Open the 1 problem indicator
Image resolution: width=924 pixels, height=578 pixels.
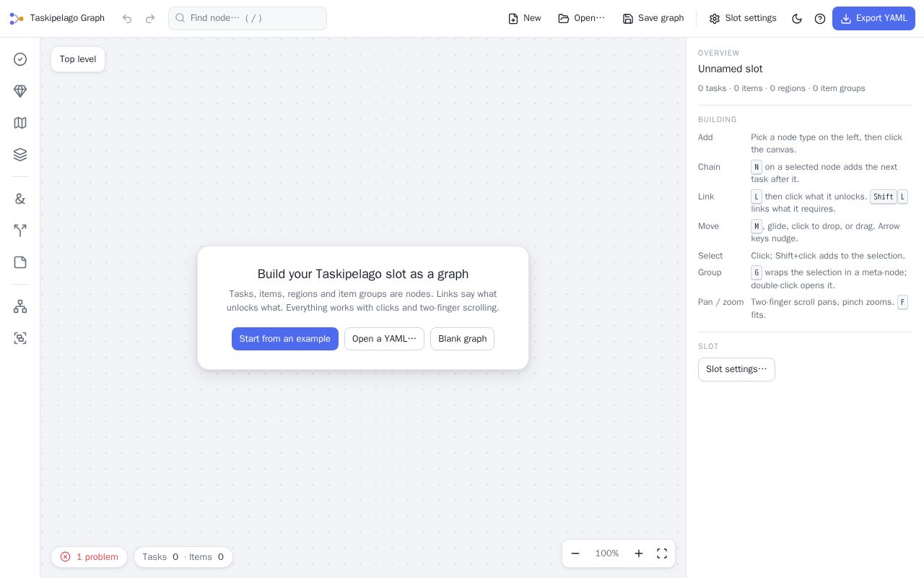pos(89,557)
